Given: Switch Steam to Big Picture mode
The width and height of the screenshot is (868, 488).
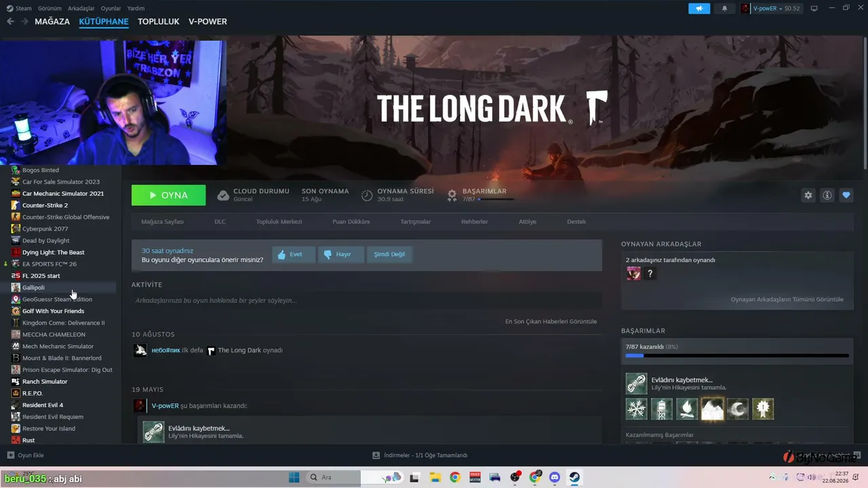Looking at the screenshot, I should coord(814,8).
